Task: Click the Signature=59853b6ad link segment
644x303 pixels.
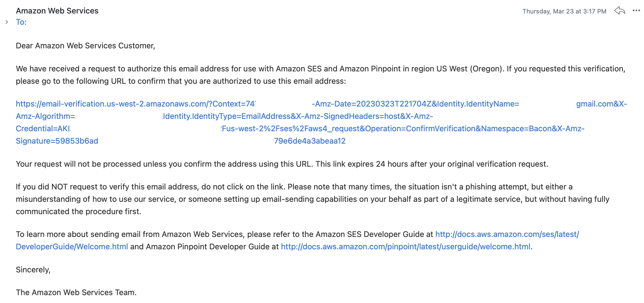Action: tap(57, 141)
